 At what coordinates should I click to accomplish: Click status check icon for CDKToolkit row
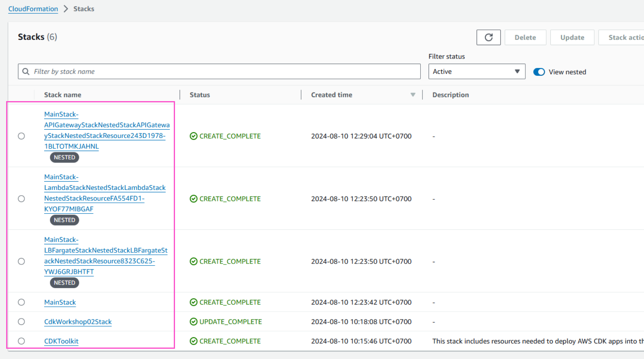(193, 341)
